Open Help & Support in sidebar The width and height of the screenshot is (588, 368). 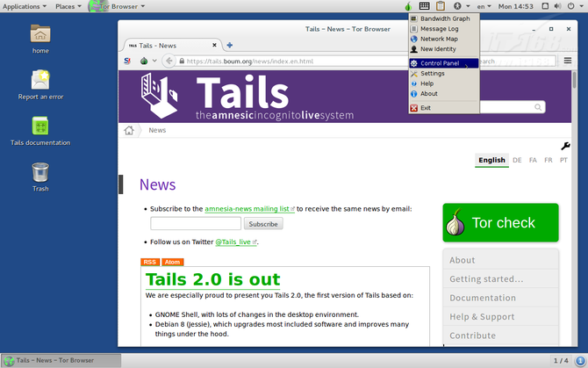pyautogui.click(x=500, y=316)
